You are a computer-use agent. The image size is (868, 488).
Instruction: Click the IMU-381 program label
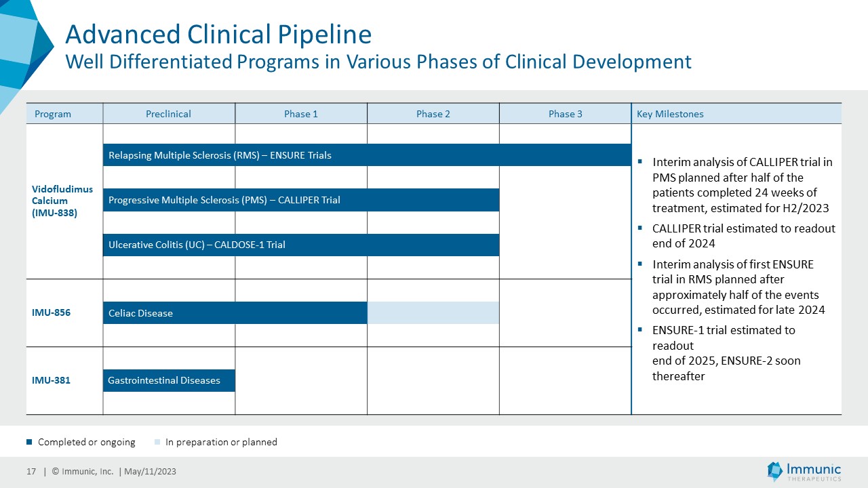[51, 380]
